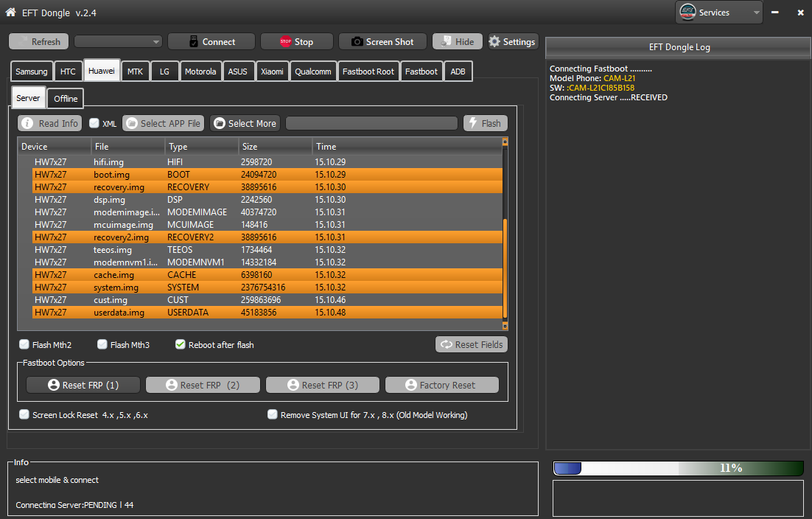
Task: Open the MTK tab
Action: click(x=135, y=72)
